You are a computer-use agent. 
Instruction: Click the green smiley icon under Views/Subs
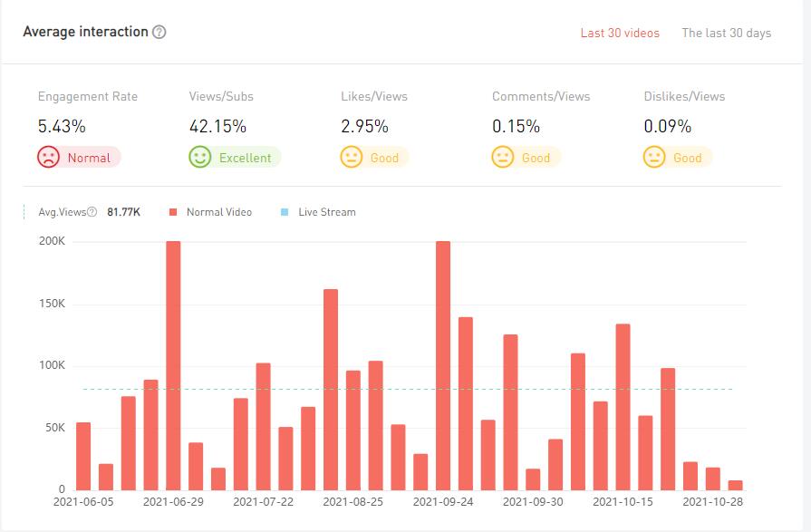200,158
